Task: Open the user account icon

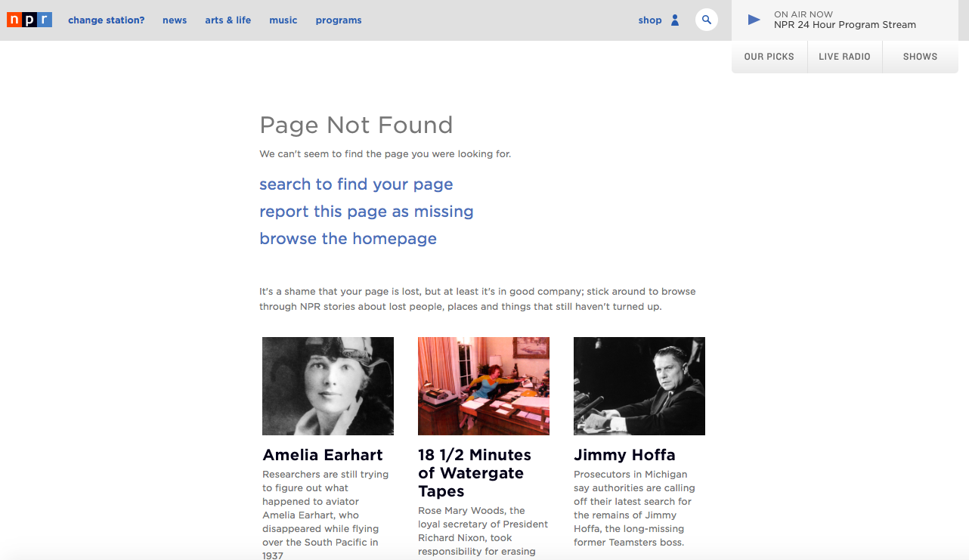Action: pos(675,20)
